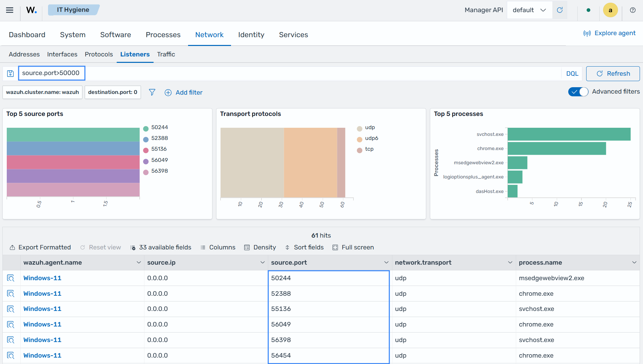Click the Refresh button
Screen dimensions: 643x364
coord(613,74)
